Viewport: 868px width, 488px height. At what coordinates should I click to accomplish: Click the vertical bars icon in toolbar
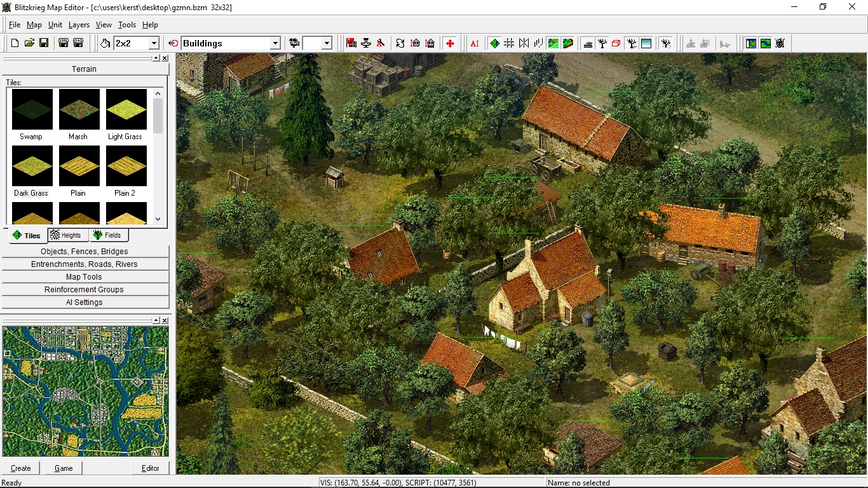(x=538, y=43)
